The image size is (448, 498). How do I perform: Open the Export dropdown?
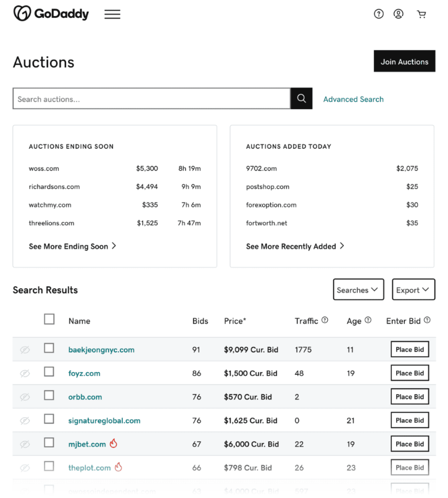413,290
